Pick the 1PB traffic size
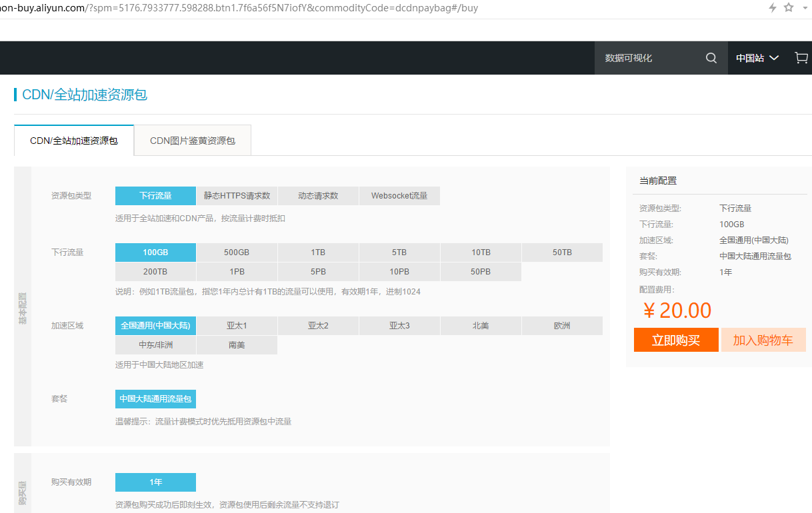This screenshot has width=812, height=513. click(x=237, y=272)
